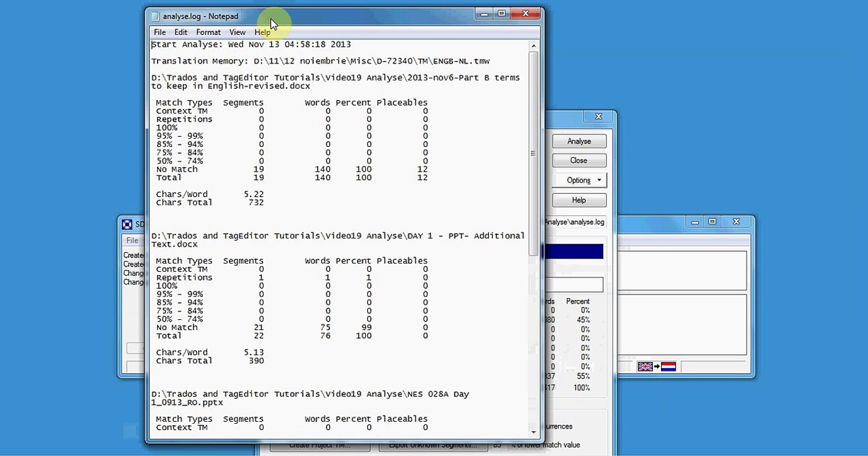Image resolution: width=868 pixels, height=456 pixels.
Task: Click 'Chars Total 390' line
Action: (210, 361)
